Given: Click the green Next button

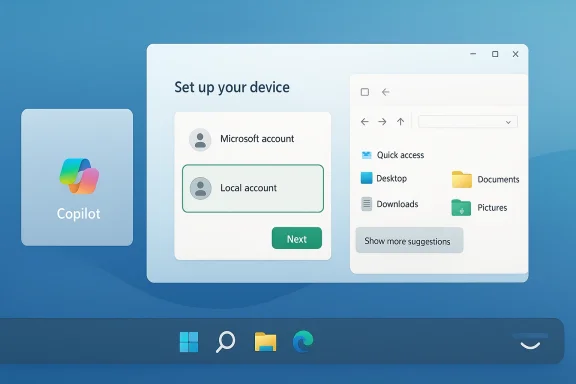Looking at the screenshot, I should pyautogui.click(x=297, y=238).
